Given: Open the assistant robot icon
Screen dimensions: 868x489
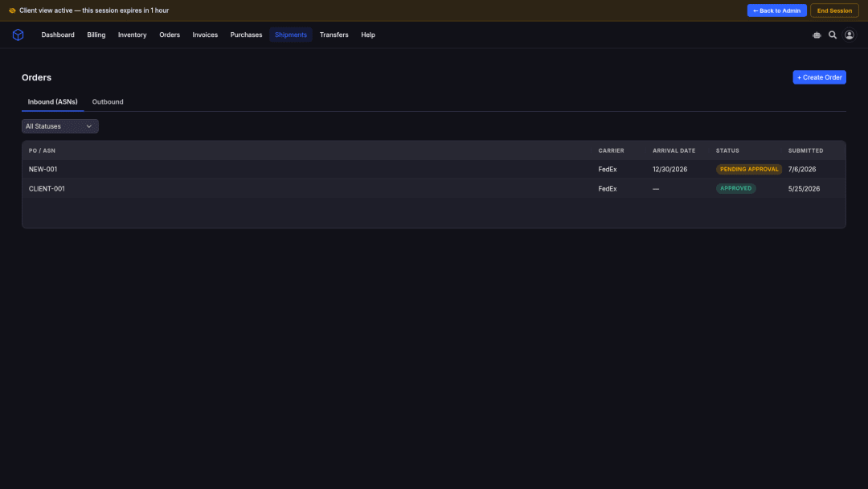Looking at the screenshot, I should point(817,35).
